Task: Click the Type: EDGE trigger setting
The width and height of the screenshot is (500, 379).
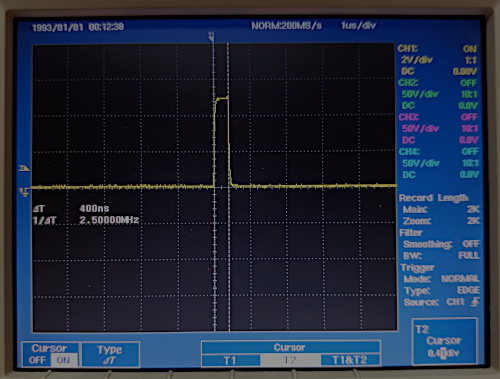Action: [x=442, y=290]
